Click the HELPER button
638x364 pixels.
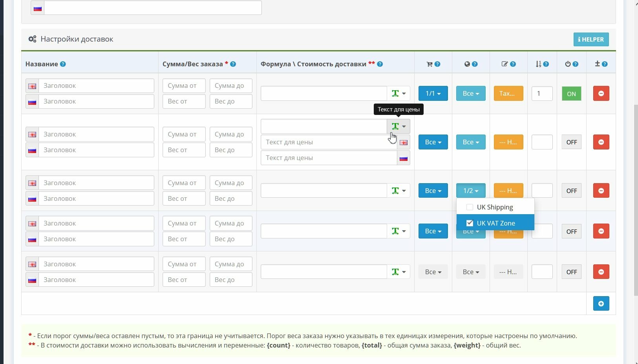pos(591,39)
